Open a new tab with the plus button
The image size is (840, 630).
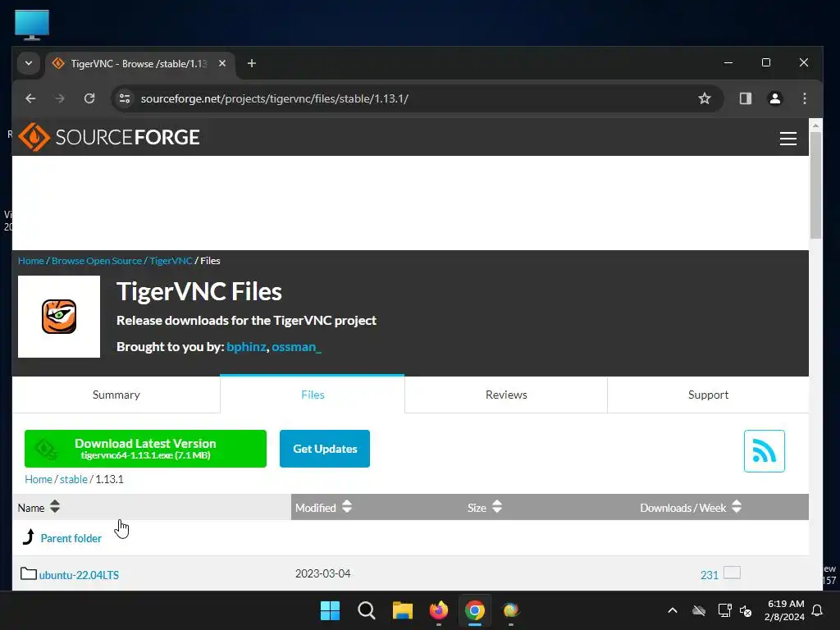pos(251,63)
